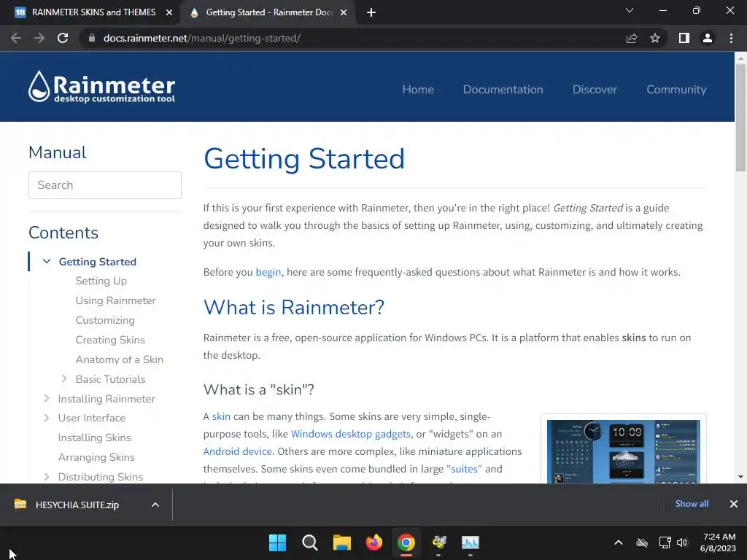This screenshot has height=560, width=747.
Task: Expand the Distributing Skins section
Action: coord(47,477)
